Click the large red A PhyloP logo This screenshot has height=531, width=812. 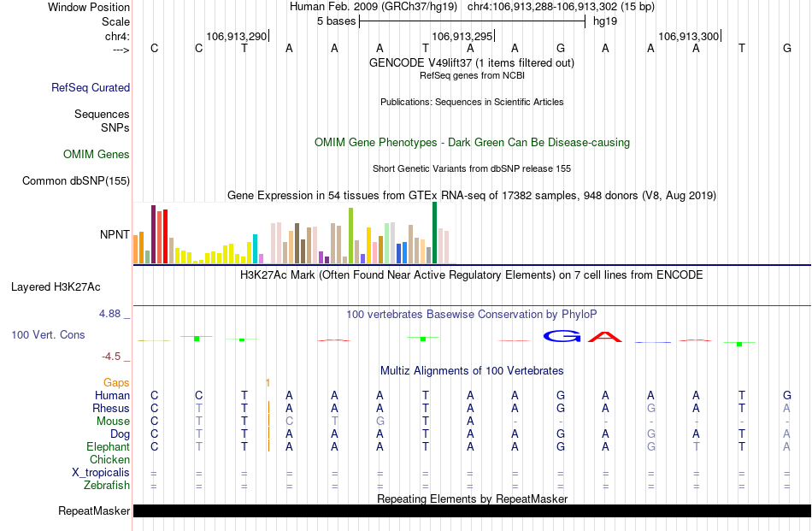(605, 336)
